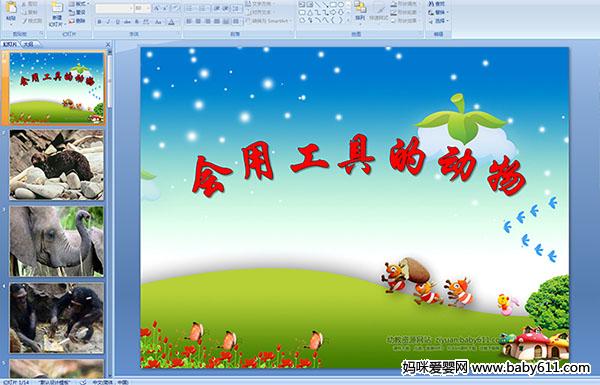The height and width of the screenshot is (385, 600).
Task: Select the rectangle shape in shapes gallery
Action: pyautogui.click(x=333, y=4)
